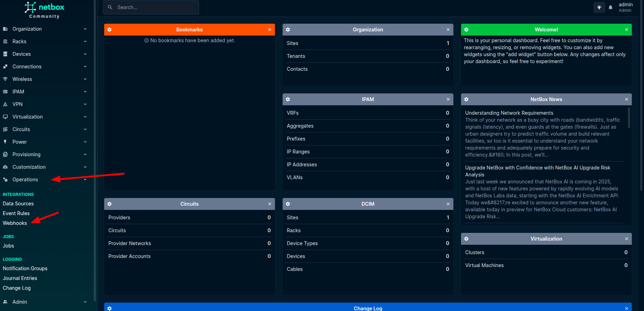Screen dimensions: 644x311
Task: Open Data Sources under Integrations
Action: pos(18,204)
